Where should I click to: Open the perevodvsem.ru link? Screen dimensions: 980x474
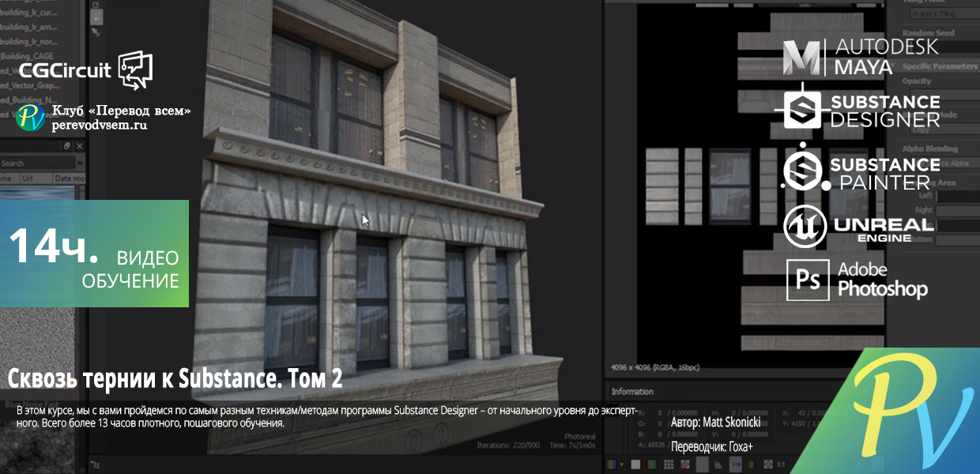[x=100, y=126]
